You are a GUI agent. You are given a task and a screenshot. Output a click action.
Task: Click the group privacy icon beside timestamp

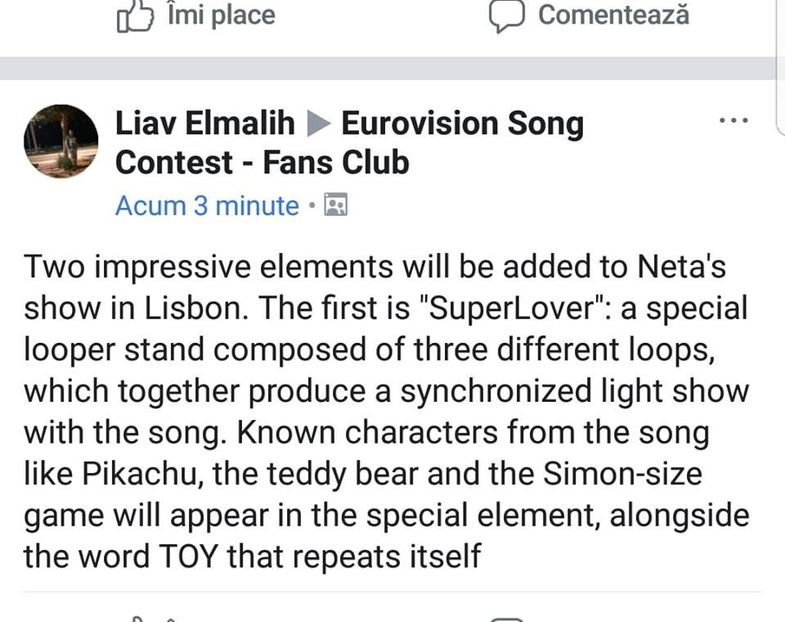[x=336, y=206]
